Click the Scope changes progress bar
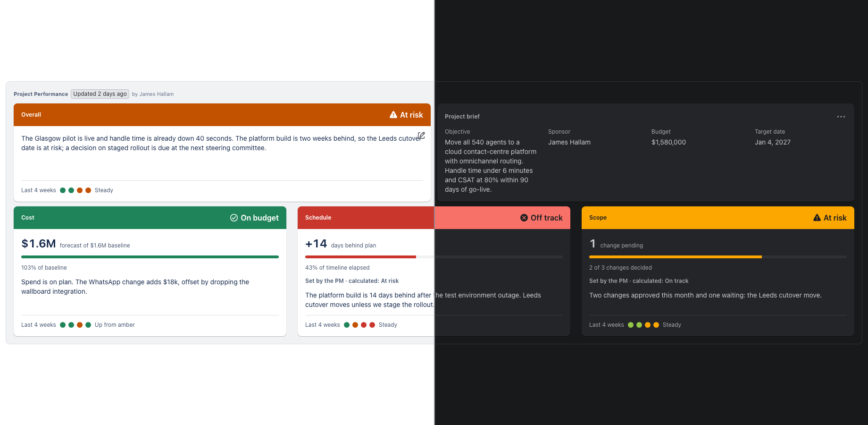Image resolution: width=868 pixels, height=425 pixels. tap(718, 257)
